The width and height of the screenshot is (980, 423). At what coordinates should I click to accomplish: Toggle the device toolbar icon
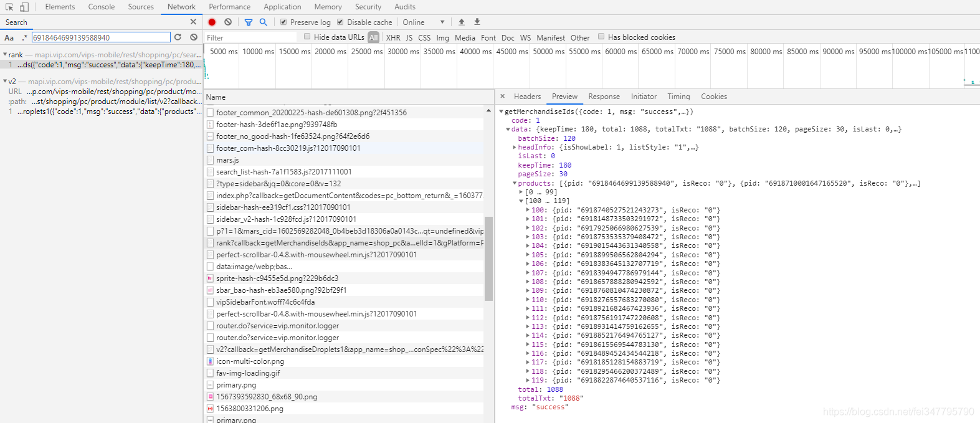(24, 7)
